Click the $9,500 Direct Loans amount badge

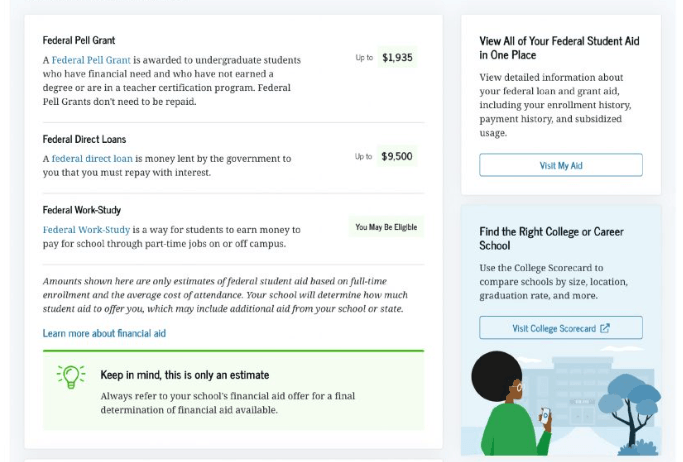pos(397,157)
